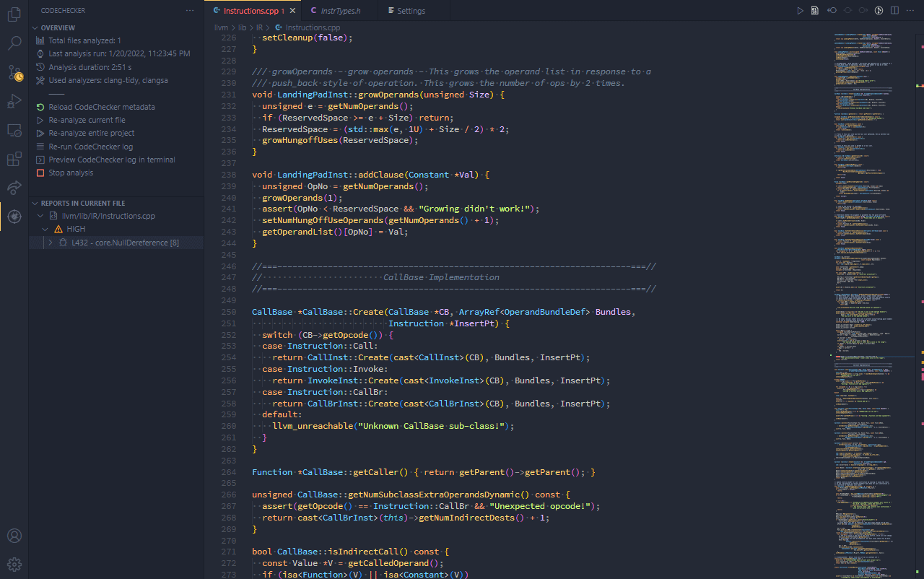Click the CodeChecker icon in activity bar
Image resolution: width=924 pixels, height=579 pixels.
[x=14, y=216]
